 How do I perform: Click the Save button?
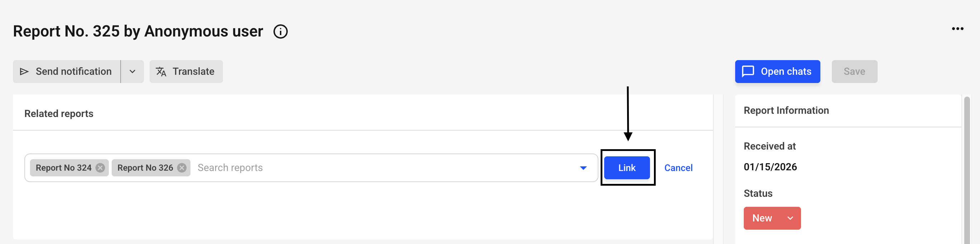coord(854,72)
